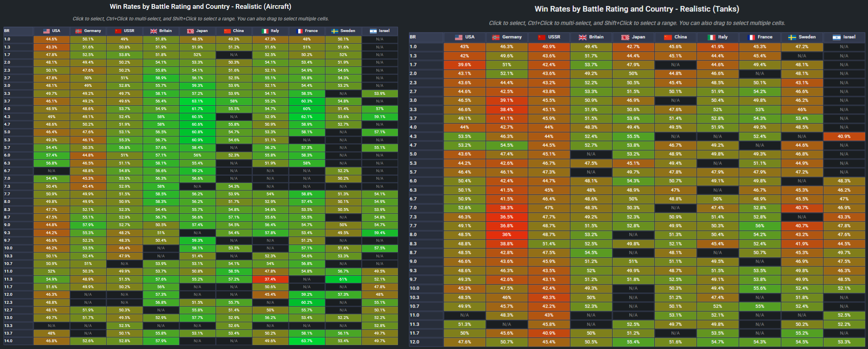Screen dimensions: 868x349
Task: Select USA 39.6% cell at BR 1.7, Tanks
Action: point(464,65)
